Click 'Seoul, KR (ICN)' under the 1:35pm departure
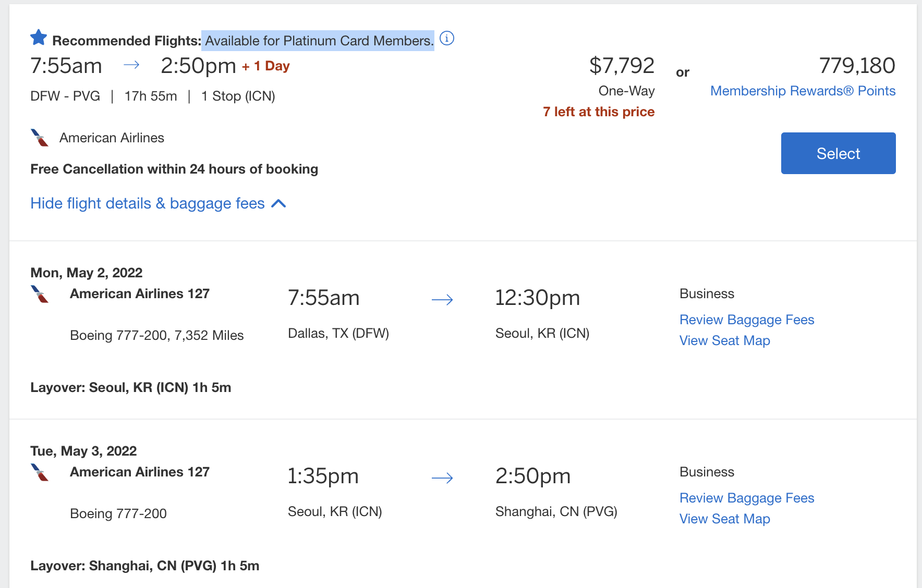The image size is (922, 588). 335,511
